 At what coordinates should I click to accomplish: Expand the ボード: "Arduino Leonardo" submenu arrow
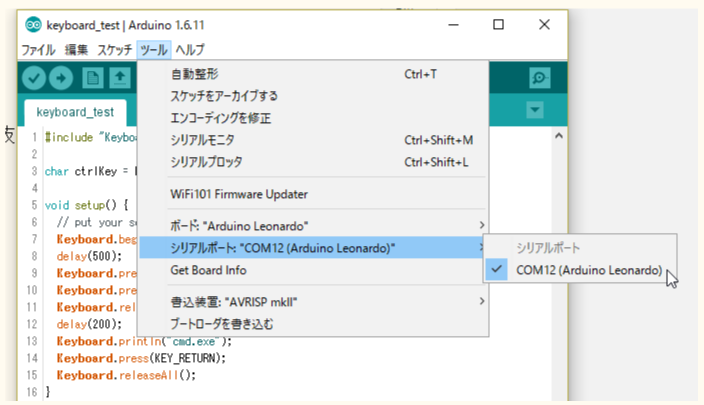[x=481, y=225]
